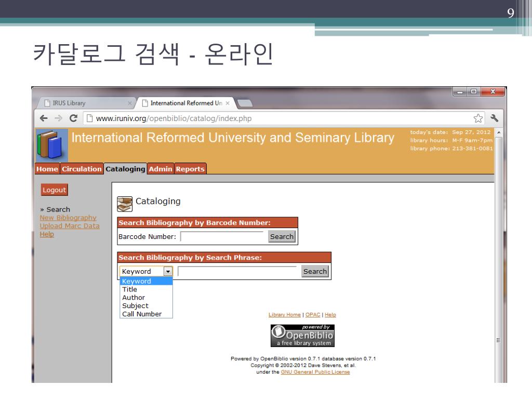
Task: Open the Circulation navigation tab
Action: [82, 169]
